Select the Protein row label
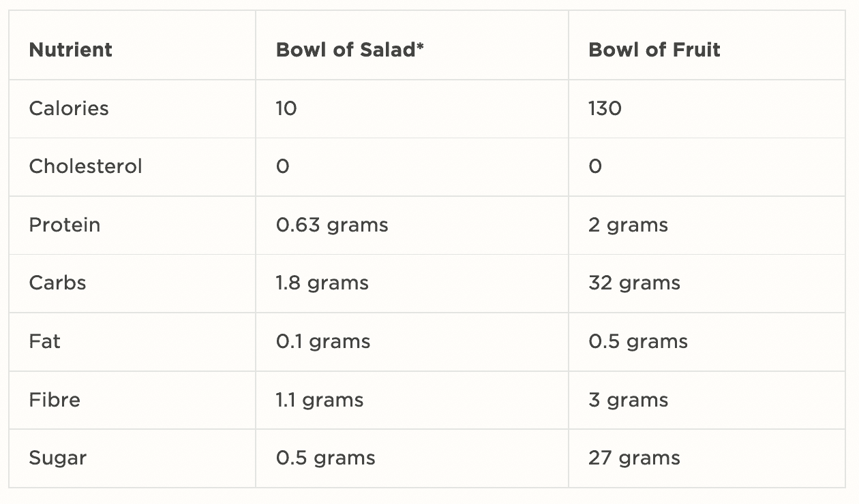The width and height of the screenshot is (859, 504). [x=65, y=225]
